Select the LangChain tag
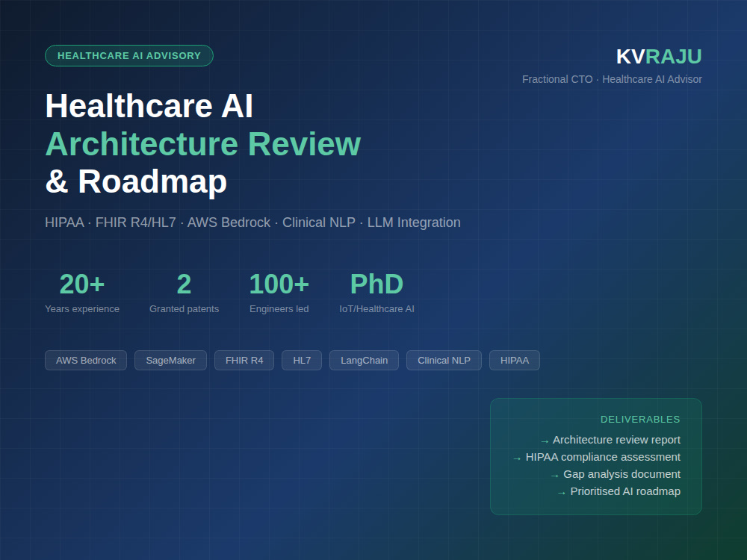The height and width of the screenshot is (560, 747). [x=364, y=361]
